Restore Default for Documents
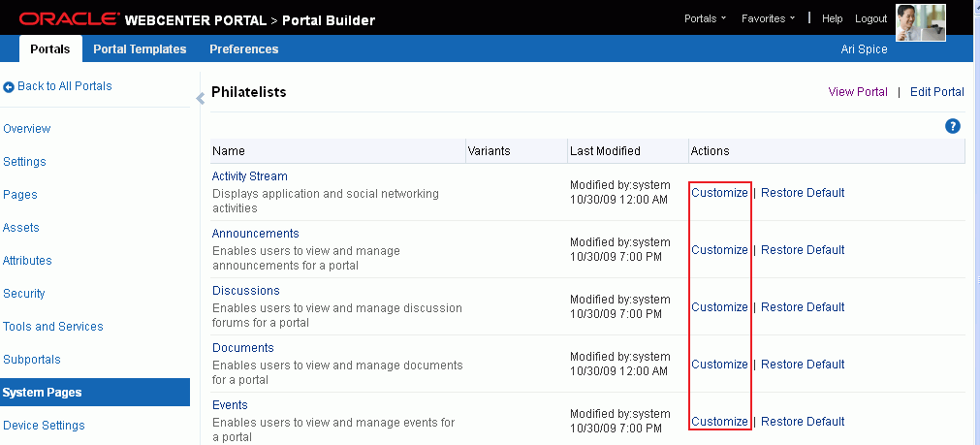This screenshot has width=980, height=445. (803, 365)
